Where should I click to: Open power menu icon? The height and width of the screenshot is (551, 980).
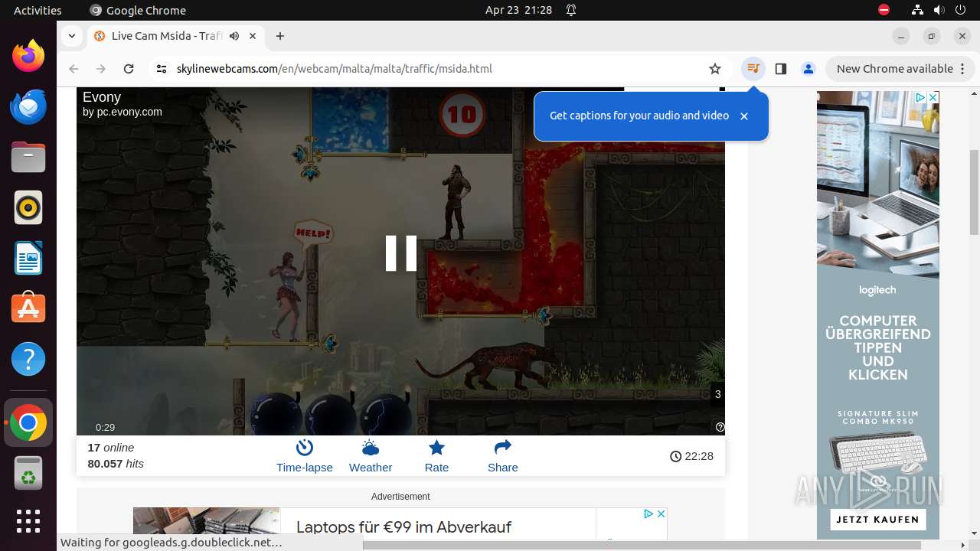(960, 10)
